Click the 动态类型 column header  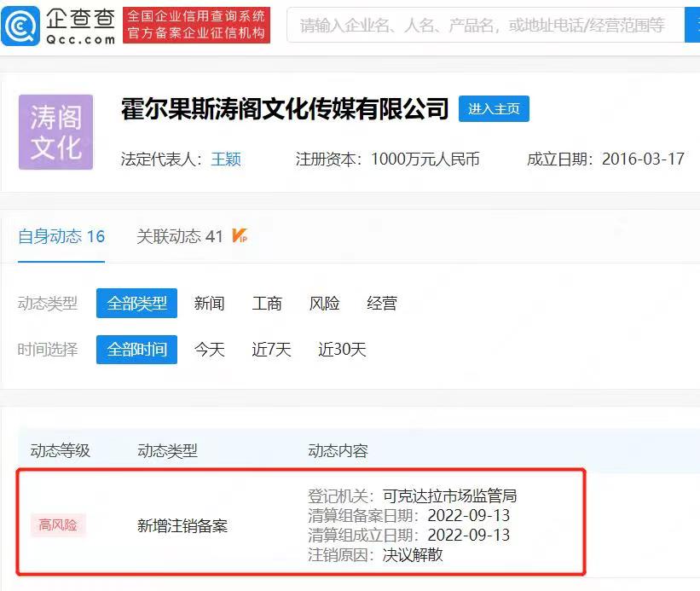(x=167, y=451)
